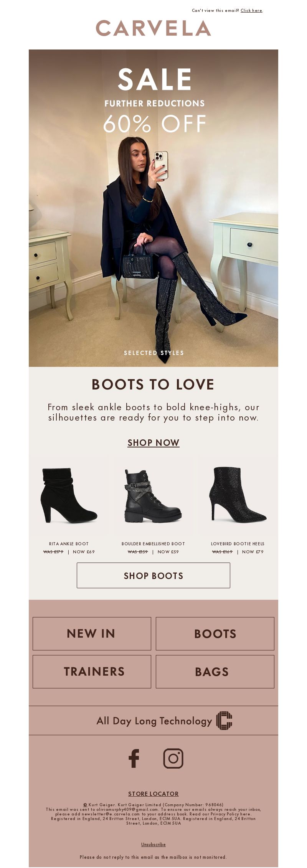Viewport: 307px width, 868px height.
Task: Select the Boulder Embellished Boot image
Action: (153, 495)
